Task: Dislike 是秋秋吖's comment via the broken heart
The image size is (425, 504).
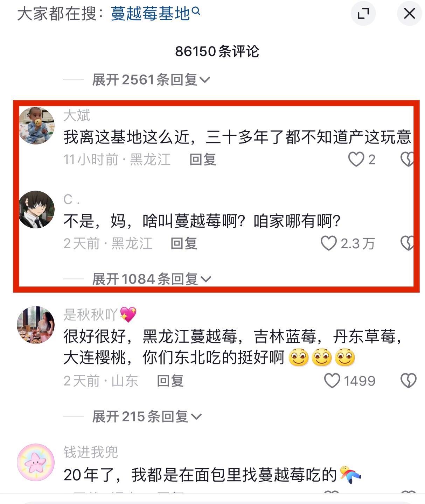Action: [408, 381]
